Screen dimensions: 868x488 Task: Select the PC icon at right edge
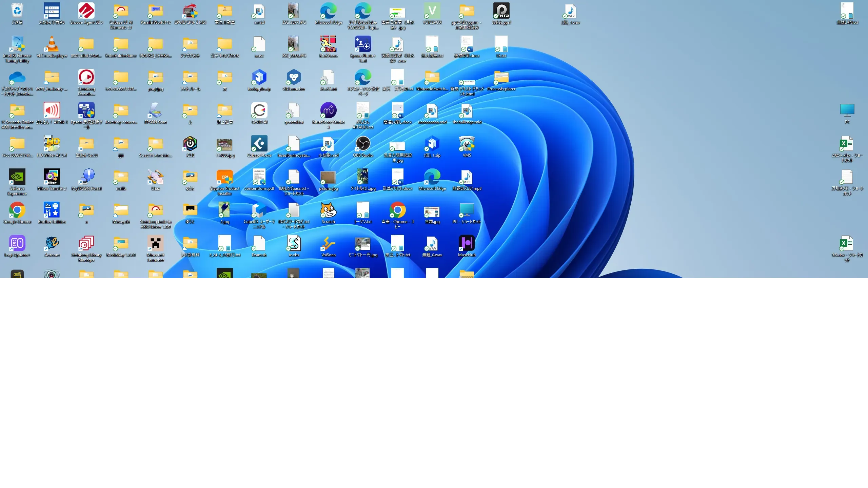(x=847, y=110)
